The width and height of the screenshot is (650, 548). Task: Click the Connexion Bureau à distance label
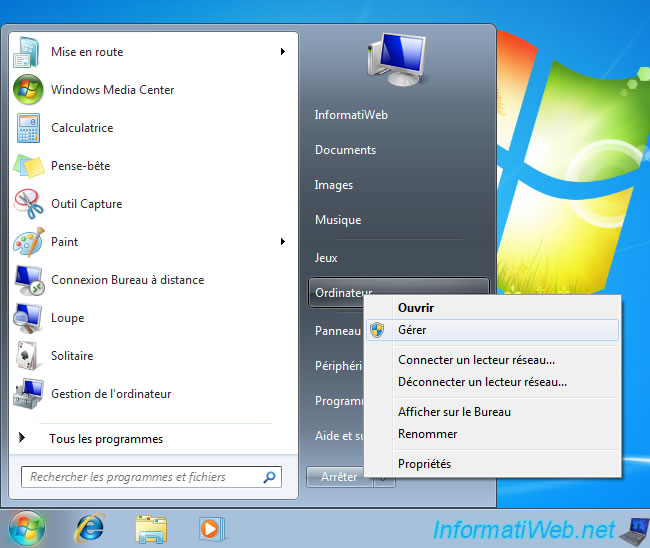point(128,280)
